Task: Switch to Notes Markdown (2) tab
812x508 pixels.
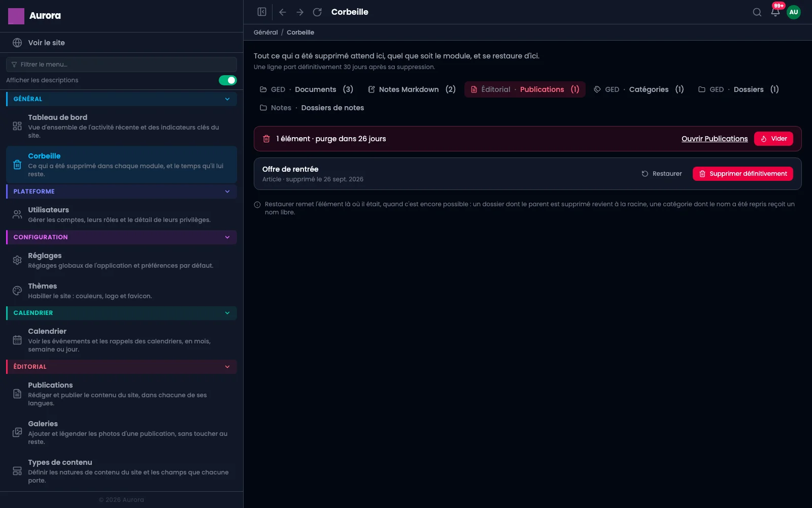Action: coord(412,89)
